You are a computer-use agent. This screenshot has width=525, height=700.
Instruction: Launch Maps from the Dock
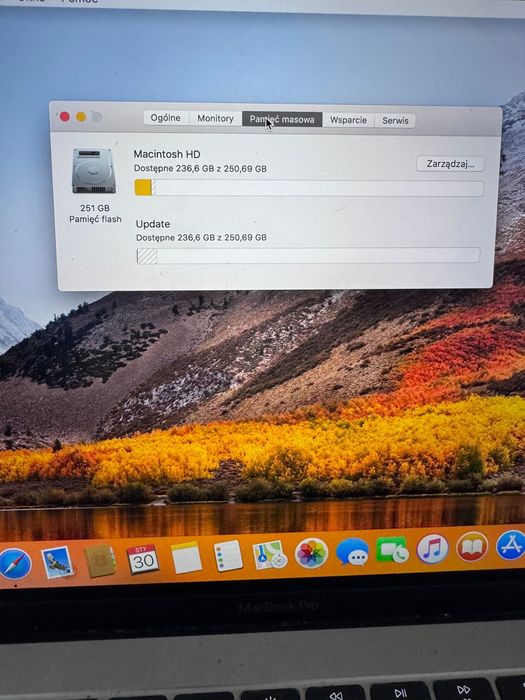269,555
